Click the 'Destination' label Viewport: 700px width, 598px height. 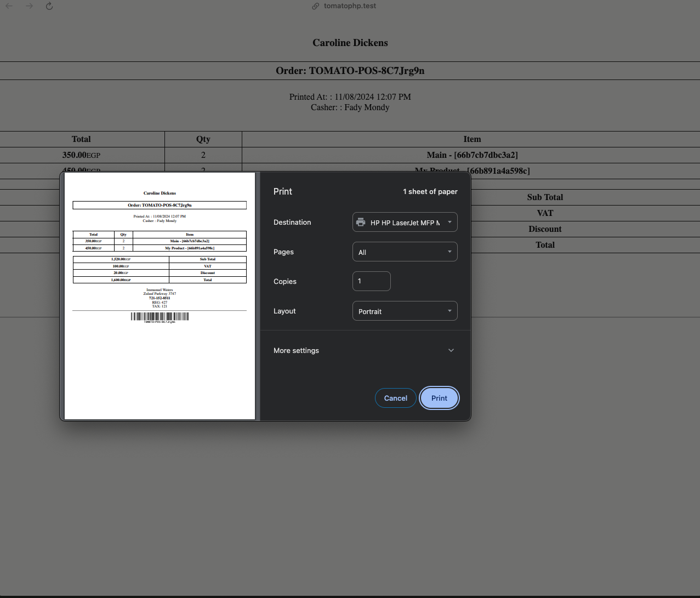pos(292,222)
